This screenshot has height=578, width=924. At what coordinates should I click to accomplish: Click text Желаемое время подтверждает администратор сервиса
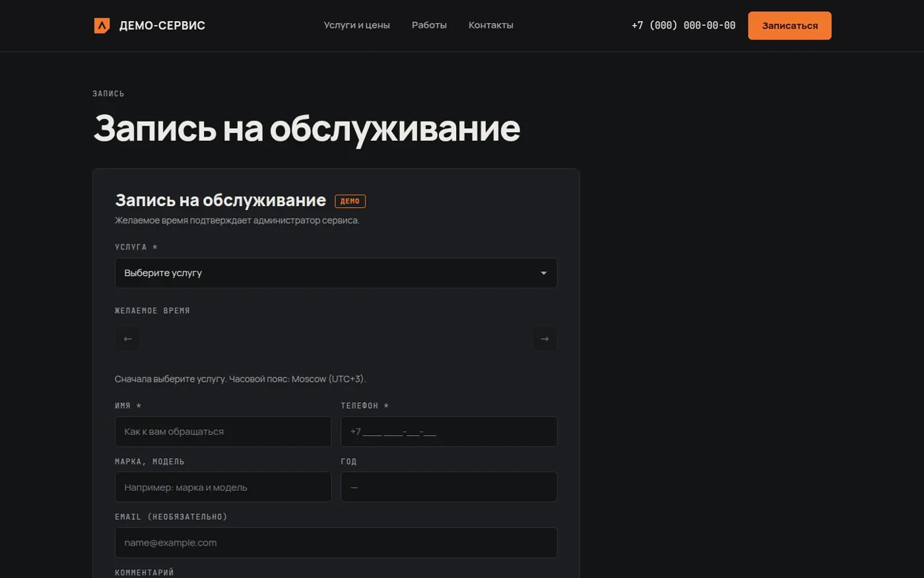point(237,221)
